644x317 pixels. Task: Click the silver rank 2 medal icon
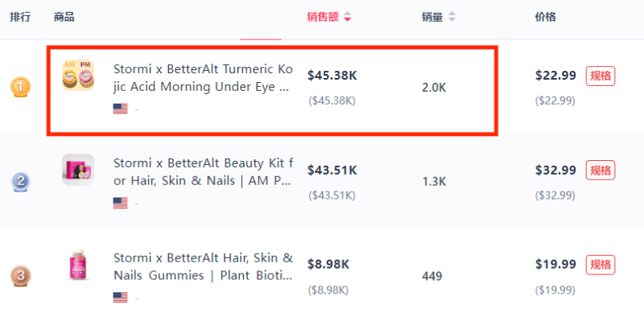click(x=21, y=182)
